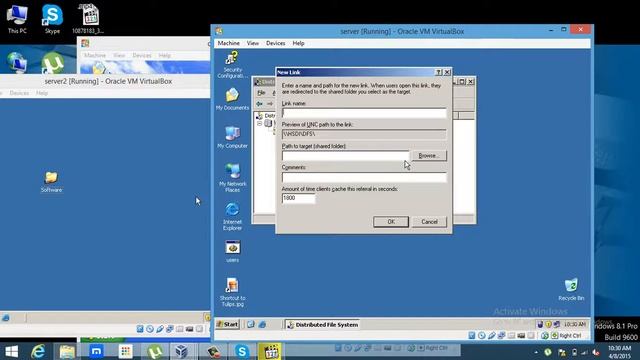The height and width of the screenshot is (360, 640).
Task: Open My Network Places icon
Action: [x=232, y=178]
